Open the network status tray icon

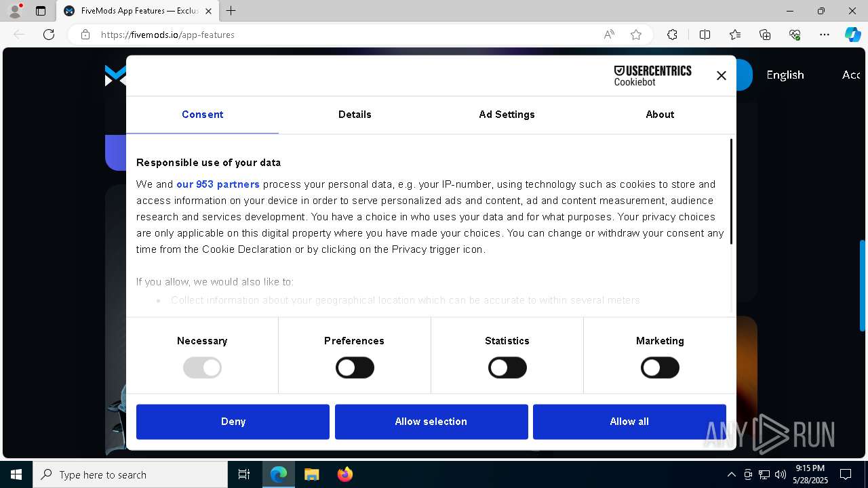coord(764,474)
